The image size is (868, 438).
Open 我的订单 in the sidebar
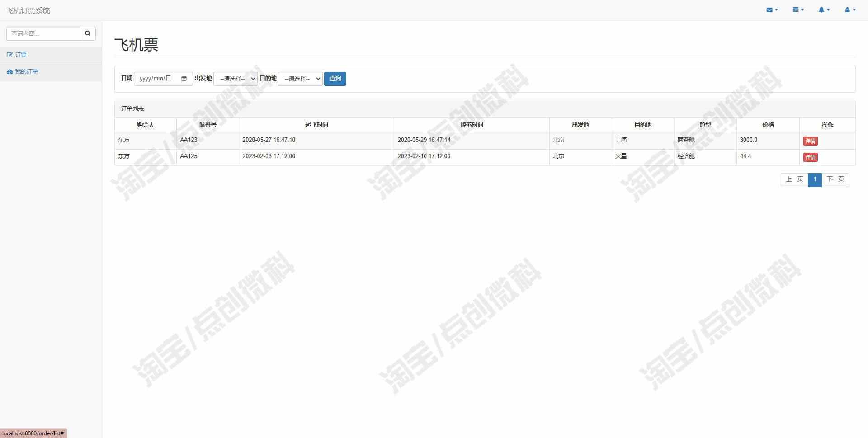click(51, 72)
